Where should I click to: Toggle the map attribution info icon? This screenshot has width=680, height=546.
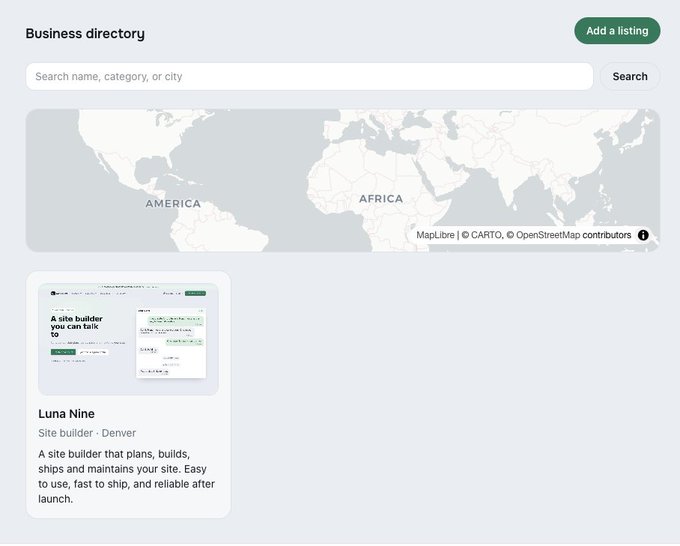point(643,235)
